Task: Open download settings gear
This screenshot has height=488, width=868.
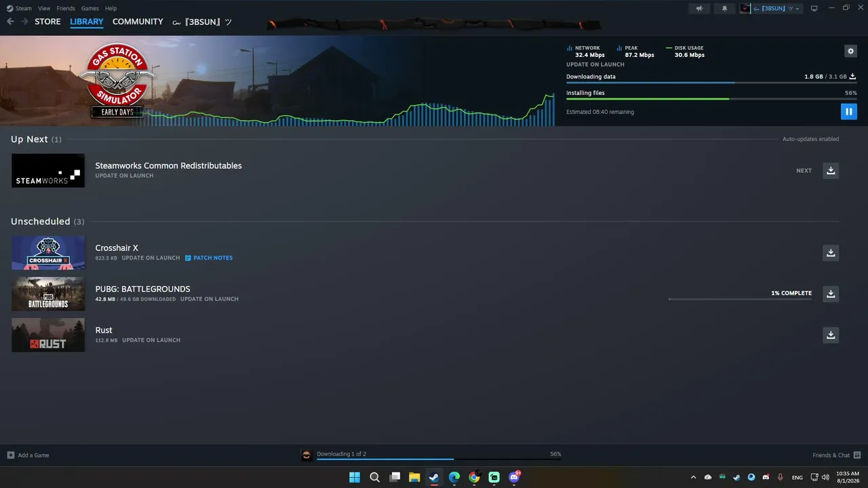Action: pos(850,51)
